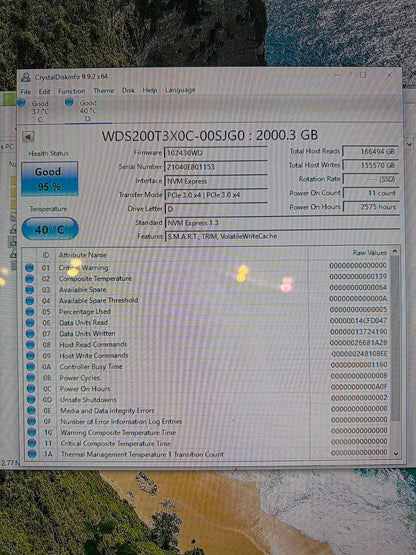Click status dot for Percentage Used

(30, 312)
